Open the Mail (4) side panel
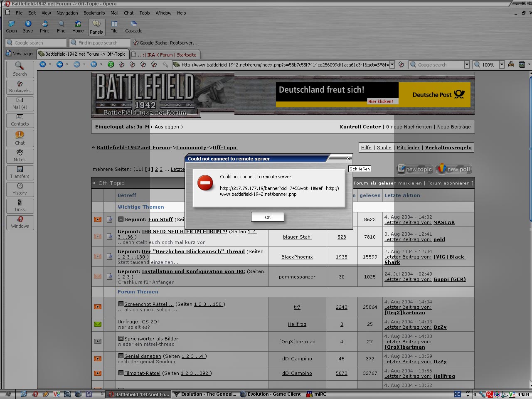This screenshot has width=532, height=399. tap(20, 103)
